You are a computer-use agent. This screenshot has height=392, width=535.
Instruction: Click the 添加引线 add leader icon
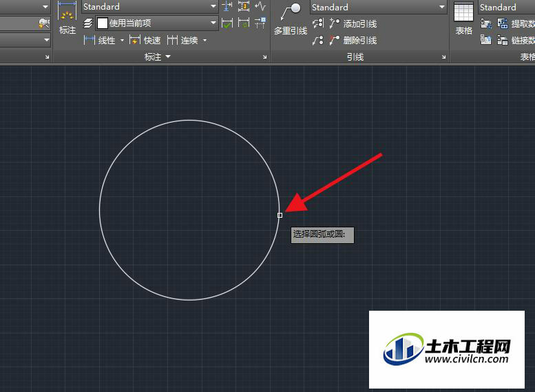335,23
